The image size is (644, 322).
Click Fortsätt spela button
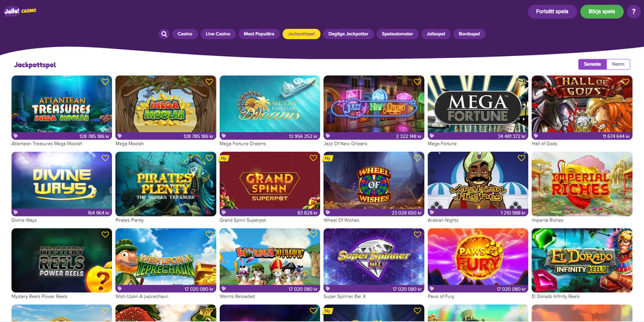(552, 12)
